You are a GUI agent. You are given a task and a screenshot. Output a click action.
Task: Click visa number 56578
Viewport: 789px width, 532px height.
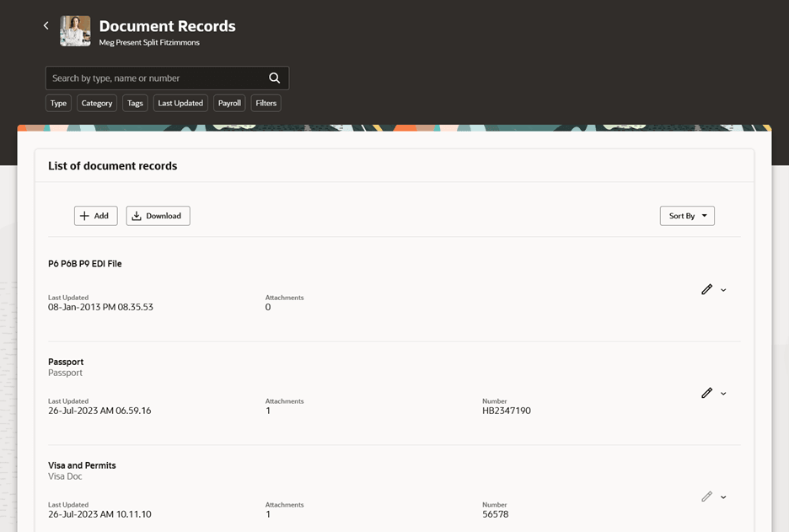(x=496, y=514)
